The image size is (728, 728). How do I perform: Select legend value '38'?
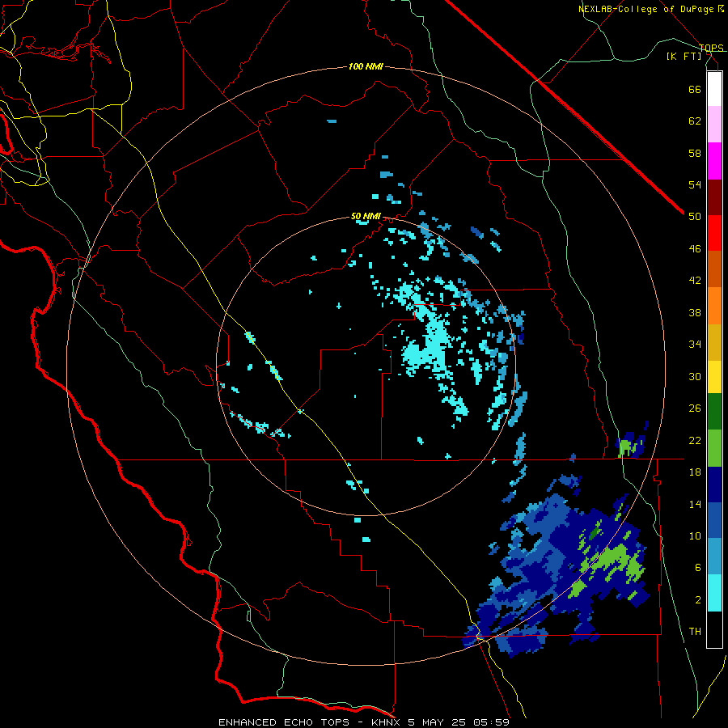[x=695, y=312]
